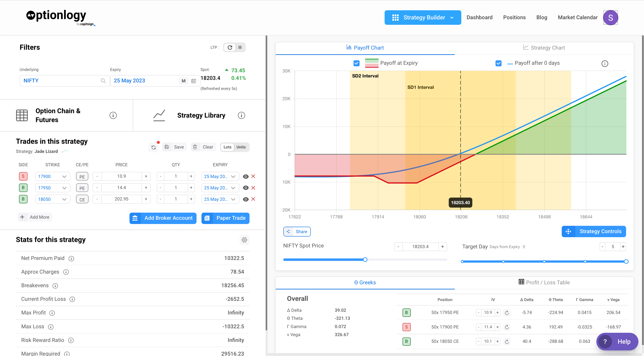
Task: Open Strategy Library info icon
Action: tap(241, 115)
